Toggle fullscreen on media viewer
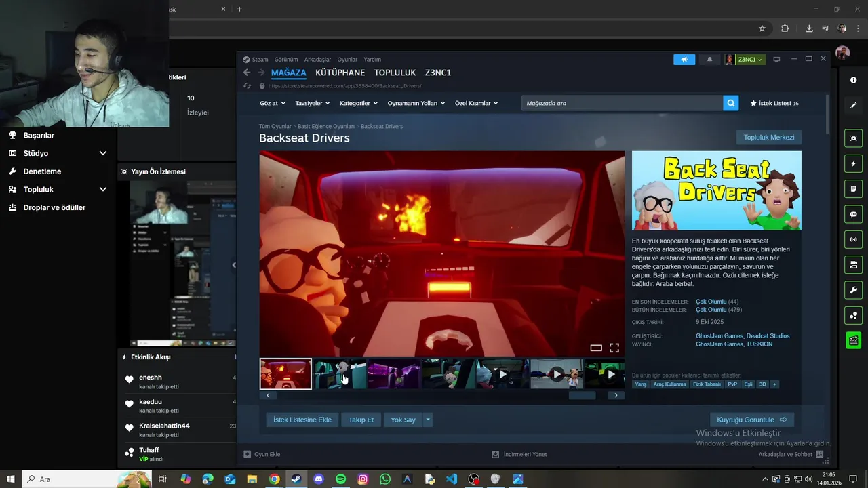The height and width of the screenshot is (488, 868). [614, 348]
